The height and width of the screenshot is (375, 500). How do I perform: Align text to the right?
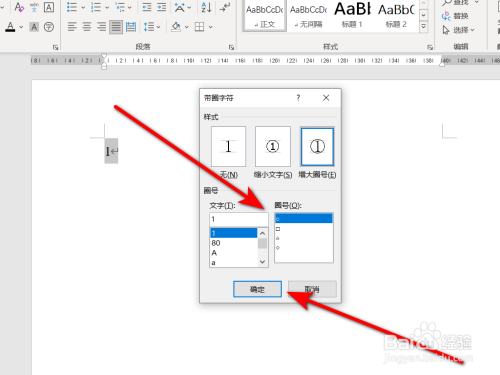101,27
